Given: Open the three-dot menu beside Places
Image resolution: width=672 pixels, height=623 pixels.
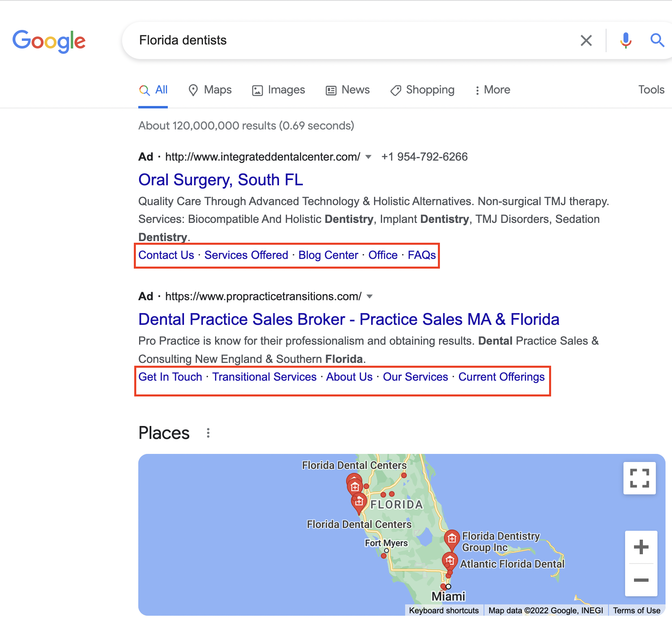Looking at the screenshot, I should click(x=208, y=433).
